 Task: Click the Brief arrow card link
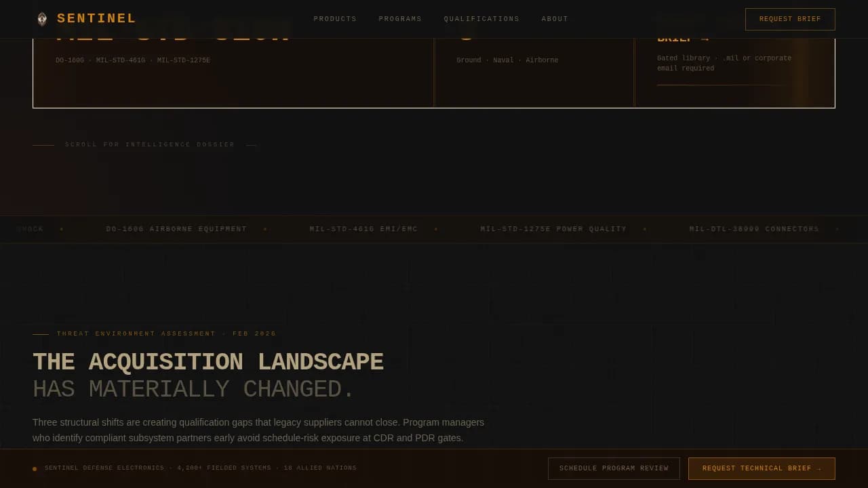click(x=682, y=39)
